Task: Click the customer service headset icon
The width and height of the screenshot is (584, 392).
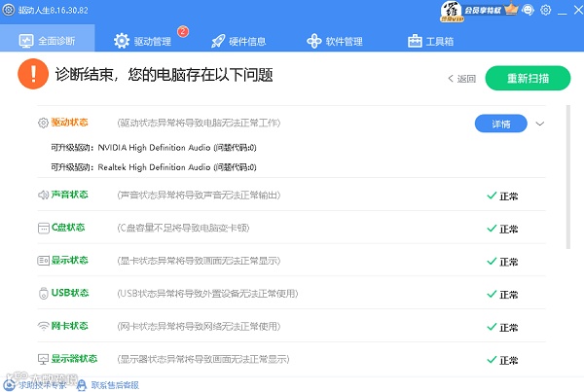Action: click(x=82, y=385)
